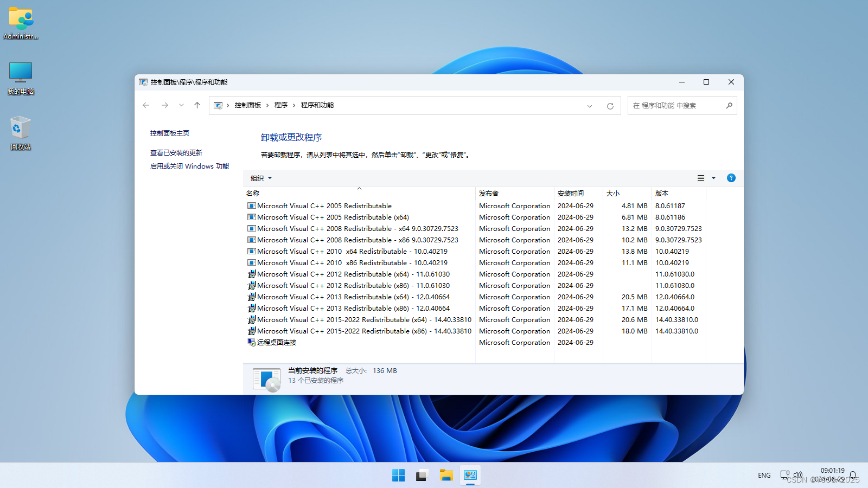
Task: Select 我的电脑 desktop icon
Action: coord(21,79)
